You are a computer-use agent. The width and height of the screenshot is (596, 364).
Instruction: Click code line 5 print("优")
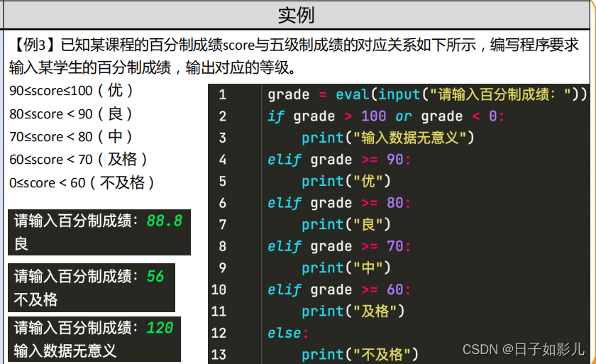[346, 181]
